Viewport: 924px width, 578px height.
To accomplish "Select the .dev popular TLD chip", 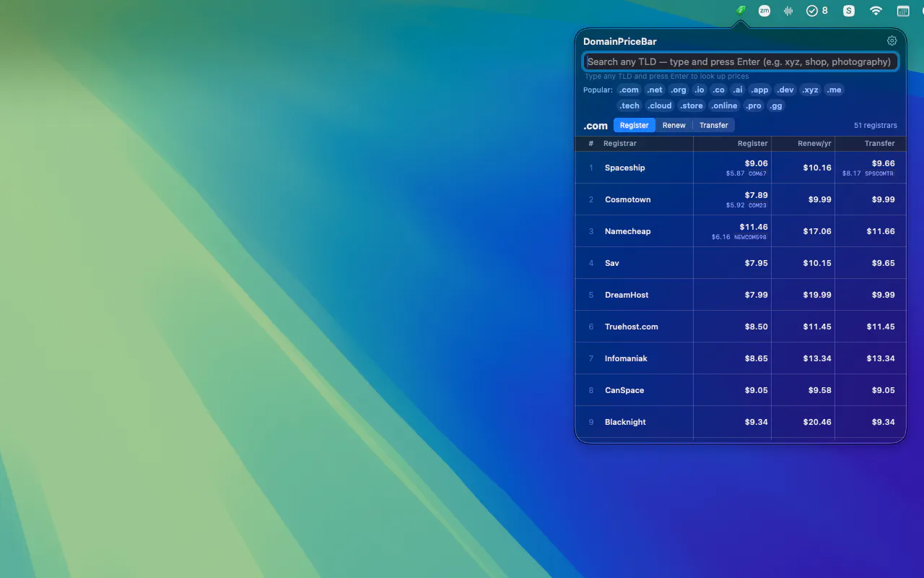I will point(785,90).
